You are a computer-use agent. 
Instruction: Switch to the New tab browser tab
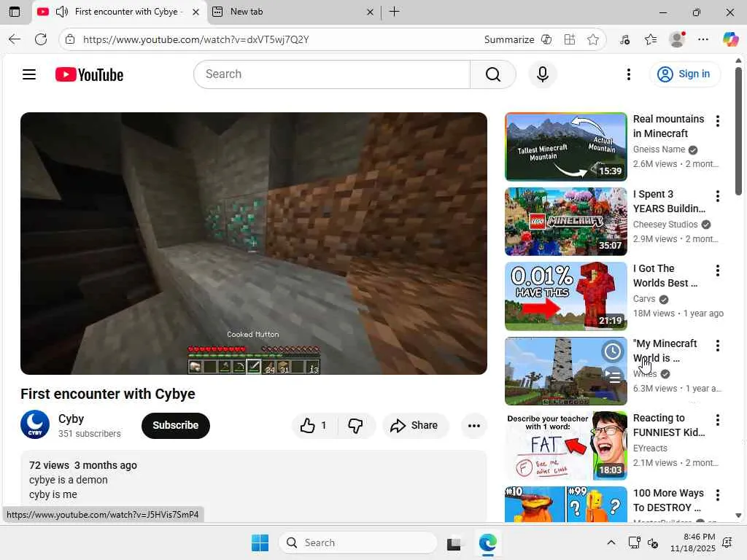coord(293,12)
